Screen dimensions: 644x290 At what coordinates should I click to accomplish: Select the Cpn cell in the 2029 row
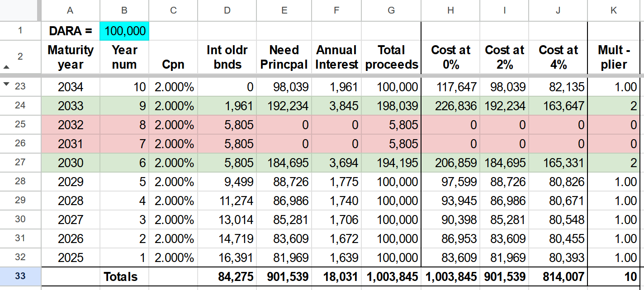coord(173,182)
